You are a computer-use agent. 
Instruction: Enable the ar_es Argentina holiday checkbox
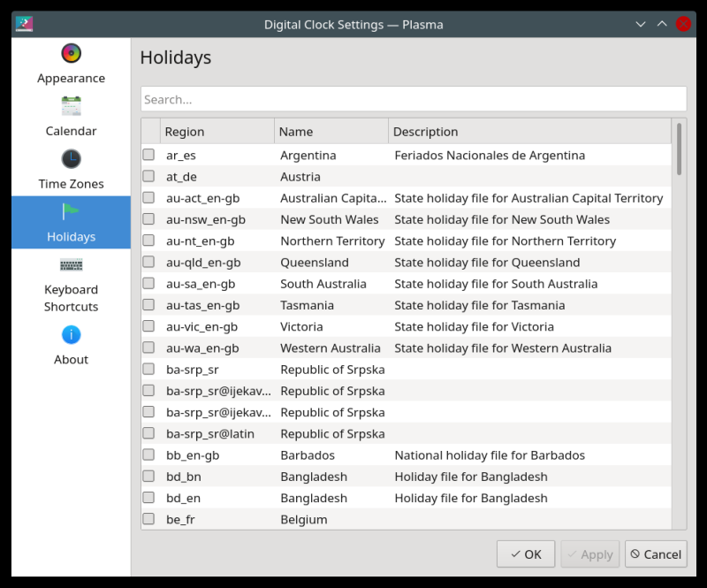coord(148,156)
